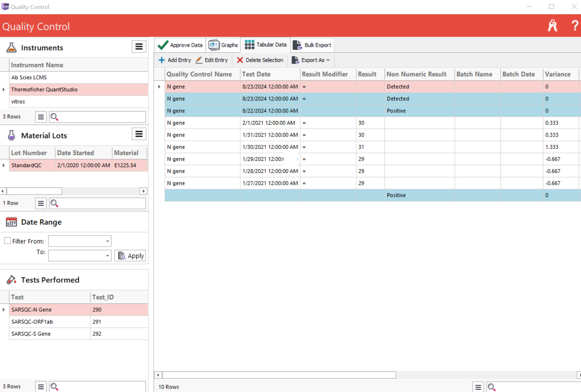
Task: Open the Export As dropdown
Action: click(x=311, y=60)
